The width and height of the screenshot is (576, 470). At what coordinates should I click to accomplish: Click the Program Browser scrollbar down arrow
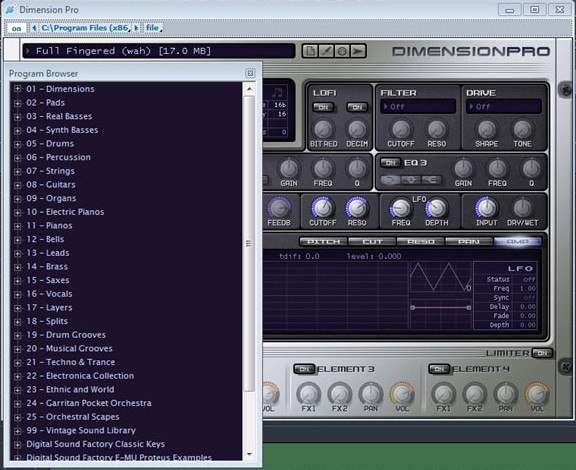click(x=249, y=454)
